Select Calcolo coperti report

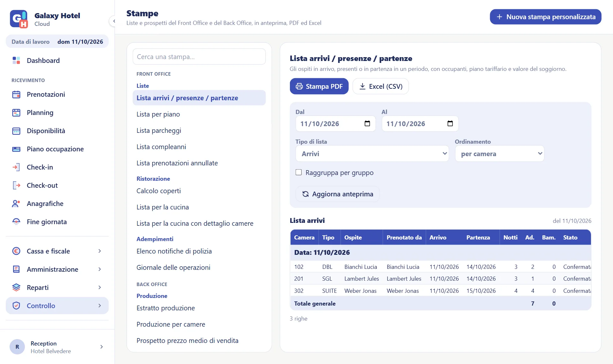click(199, 191)
